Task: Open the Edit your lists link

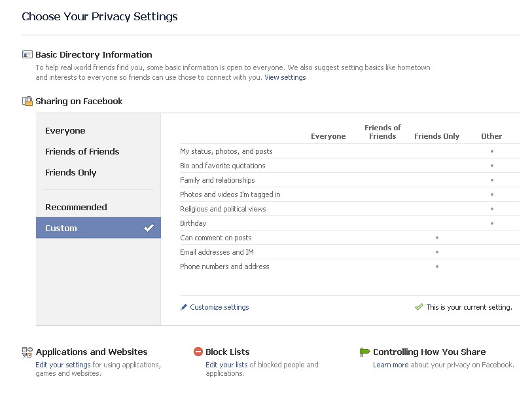Action: point(226,365)
